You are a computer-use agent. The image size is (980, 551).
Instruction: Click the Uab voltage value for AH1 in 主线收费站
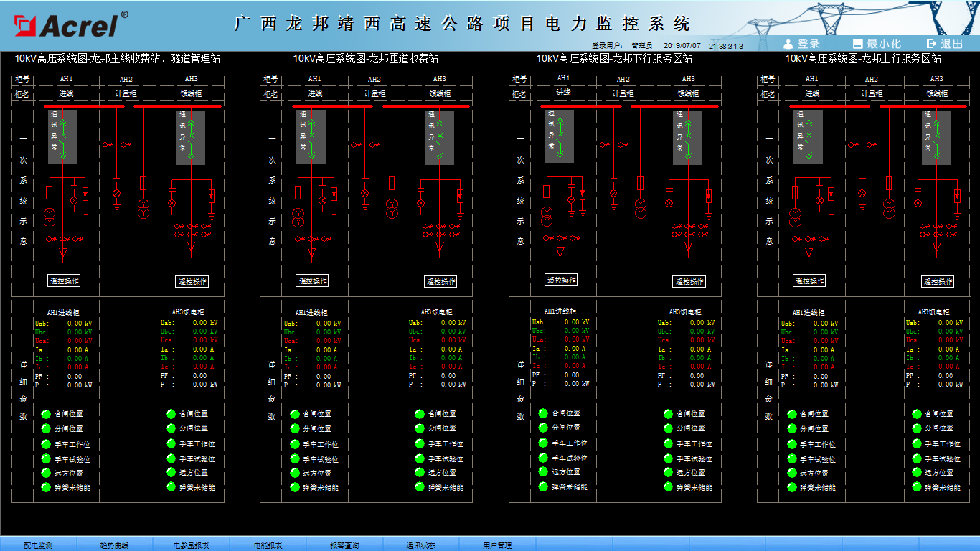(x=79, y=324)
